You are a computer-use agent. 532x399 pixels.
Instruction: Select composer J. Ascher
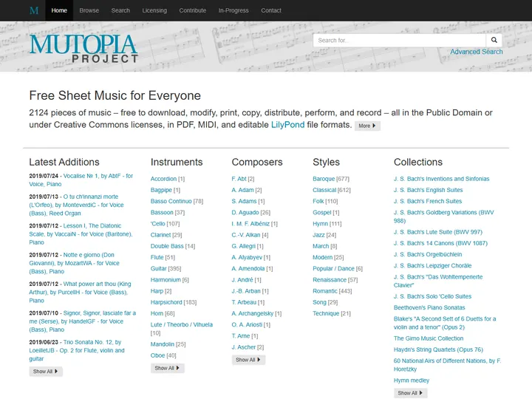coord(244,347)
